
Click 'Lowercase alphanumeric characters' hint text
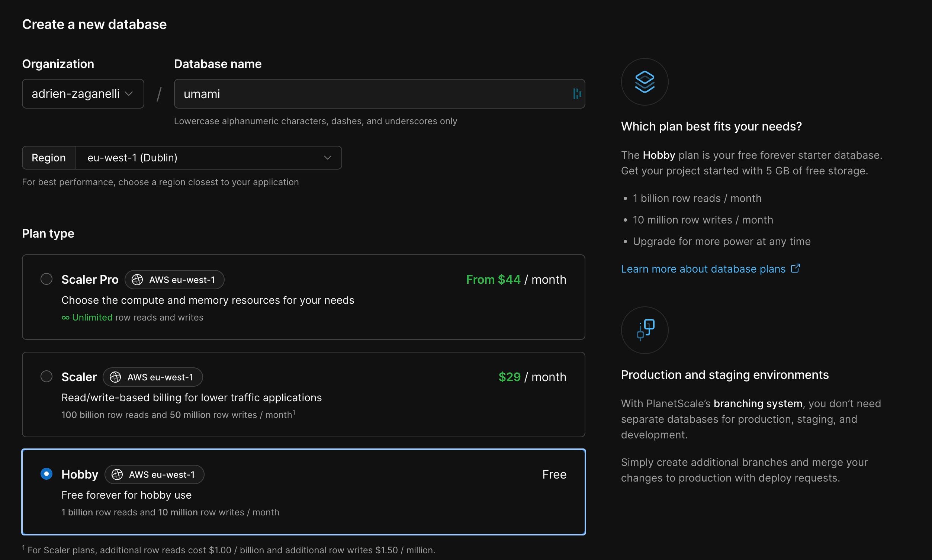(x=315, y=121)
